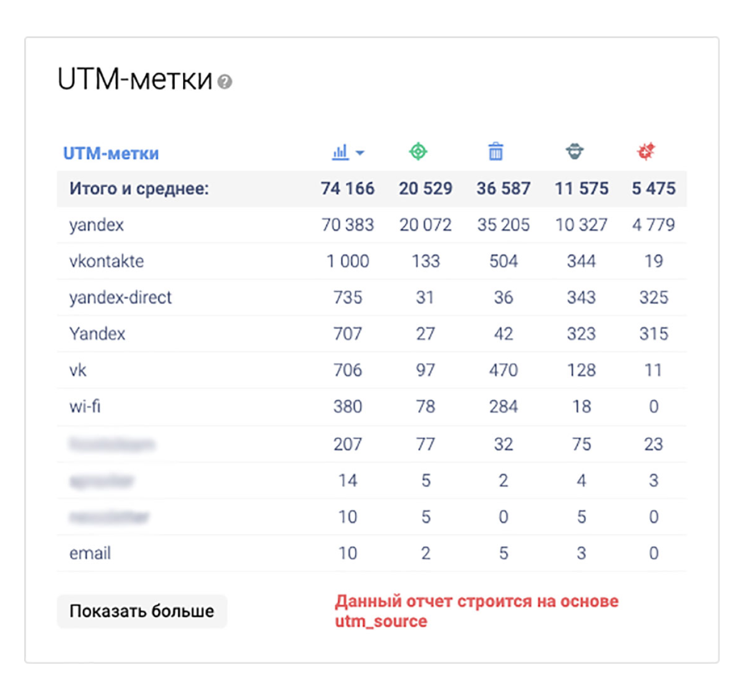This screenshot has width=744, height=700.
Task: Select the vkontakte source row
Action: (106, 261)
